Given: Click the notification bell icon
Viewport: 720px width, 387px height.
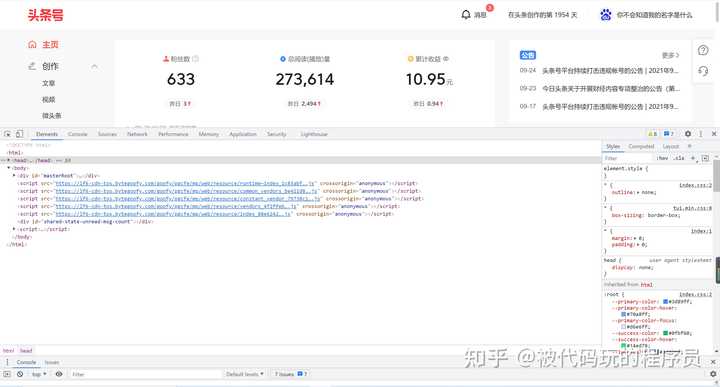Looking at the screenshot, I should click(x=466, y=15).
